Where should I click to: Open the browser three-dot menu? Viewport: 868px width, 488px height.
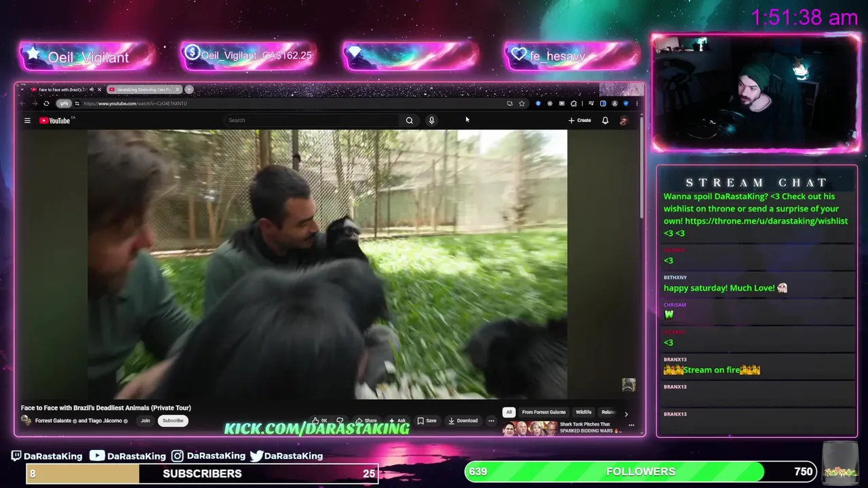pyautogui.click(x=637, y=104)
